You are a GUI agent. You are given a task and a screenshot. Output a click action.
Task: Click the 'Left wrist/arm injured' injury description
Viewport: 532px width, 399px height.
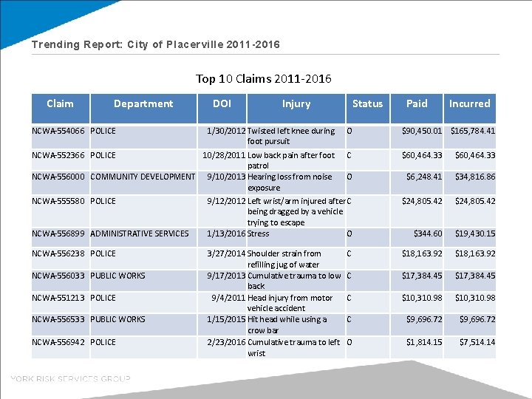click(x=296, y=212)
